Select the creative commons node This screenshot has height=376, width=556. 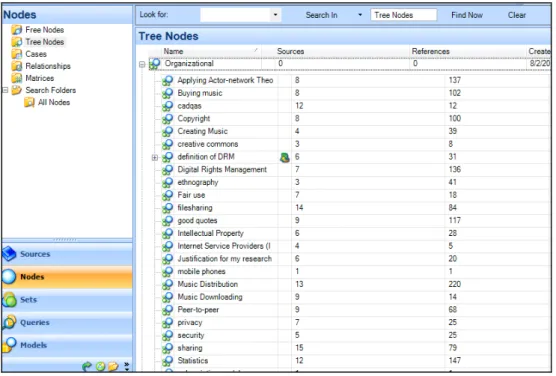click(207, 144)
